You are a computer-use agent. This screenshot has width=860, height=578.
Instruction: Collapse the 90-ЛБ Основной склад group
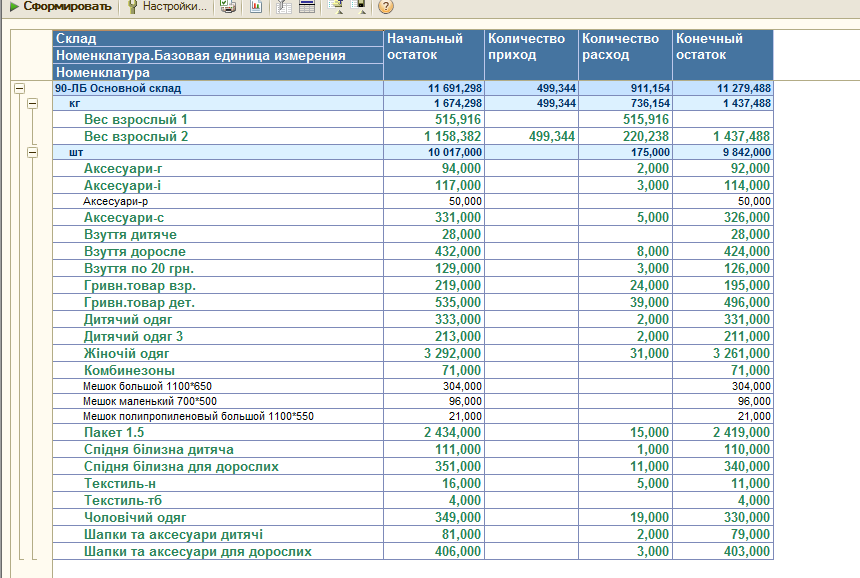(19, 88)
